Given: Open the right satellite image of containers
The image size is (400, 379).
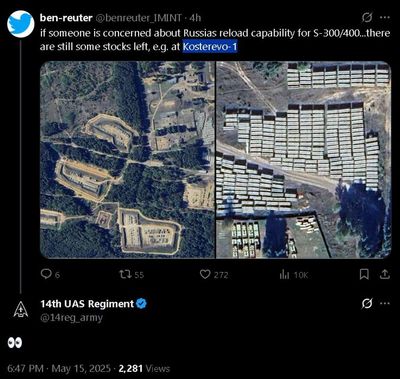Looking at the screenshot, I should [x=304, y=160].
